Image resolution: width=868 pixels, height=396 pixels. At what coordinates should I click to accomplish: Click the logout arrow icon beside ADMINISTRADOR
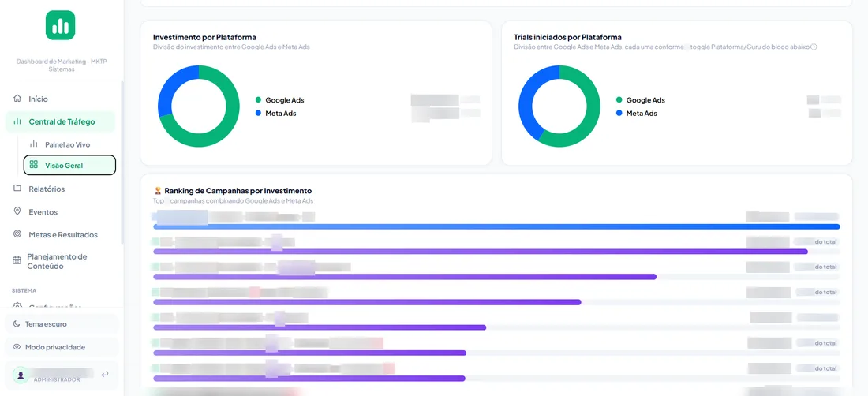click(x=105, y=375)
